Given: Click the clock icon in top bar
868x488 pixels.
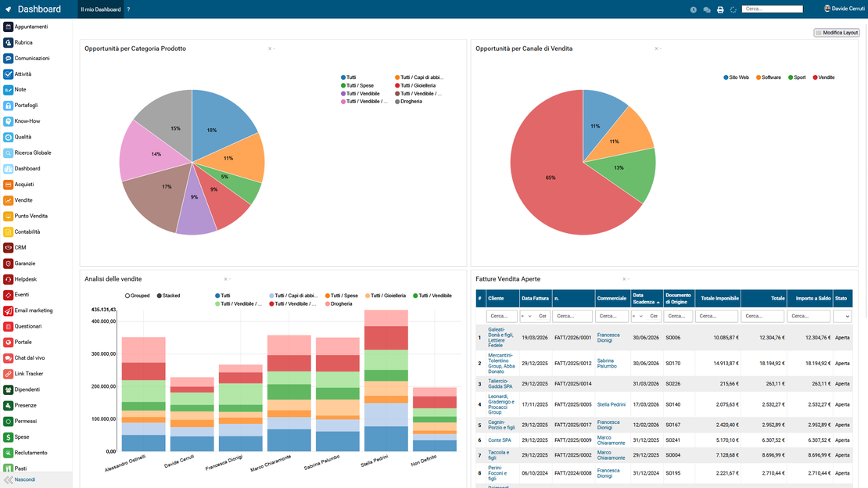Looking at the screenshot, I should click(693, 9).
